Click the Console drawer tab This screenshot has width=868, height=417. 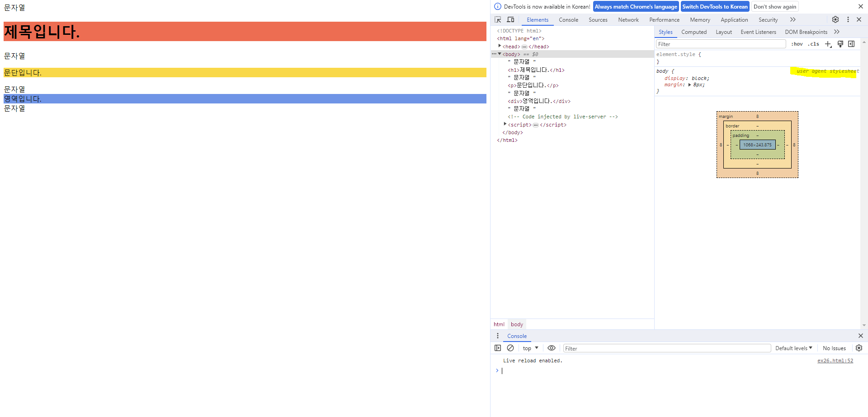point(517,336)
